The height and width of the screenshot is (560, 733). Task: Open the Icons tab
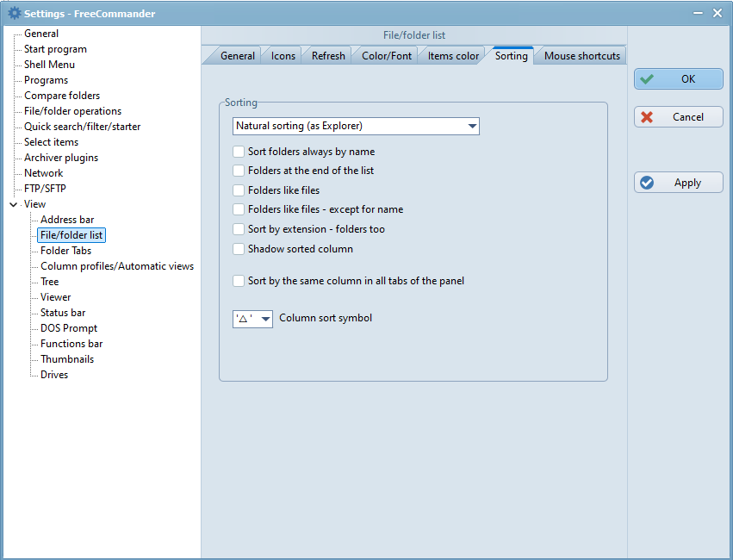[x=283, y=56]
